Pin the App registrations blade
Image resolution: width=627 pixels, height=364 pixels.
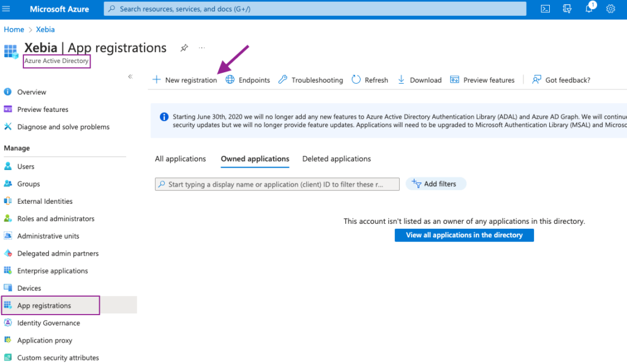click(x=184, y=48)
